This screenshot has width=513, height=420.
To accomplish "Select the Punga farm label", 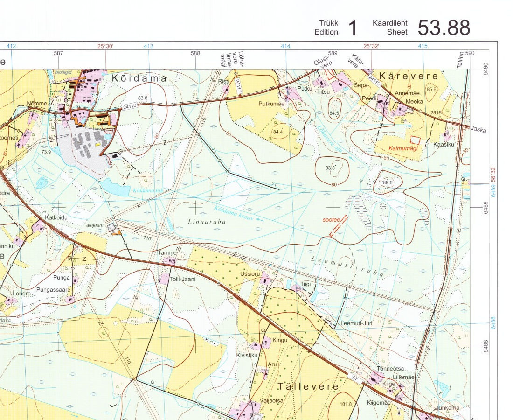I will click(62, 278).
